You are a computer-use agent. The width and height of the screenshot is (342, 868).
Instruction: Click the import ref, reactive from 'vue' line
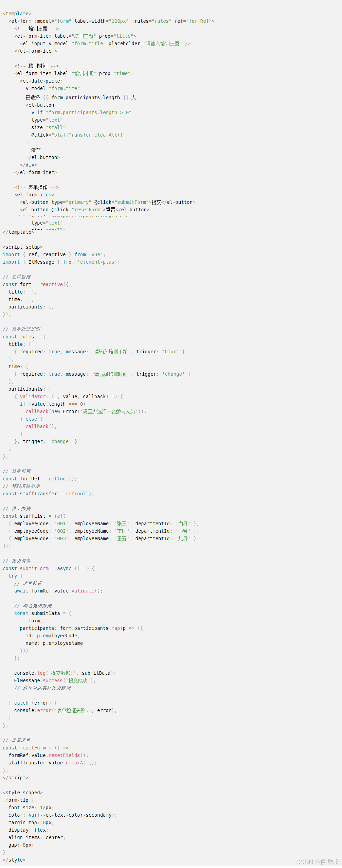pyautogui.click(x=54, y=254)
